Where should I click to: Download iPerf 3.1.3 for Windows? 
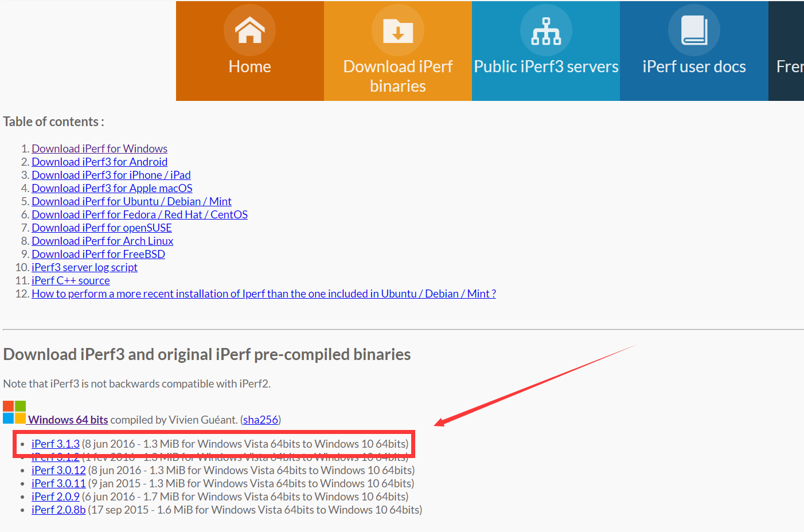(56, 444)
